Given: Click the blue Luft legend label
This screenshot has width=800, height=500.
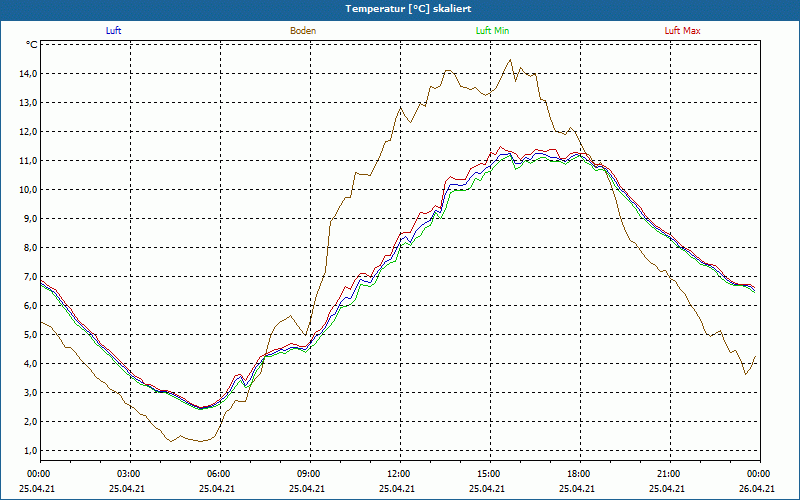Looking at the screenshot, I should click(113, 31).
